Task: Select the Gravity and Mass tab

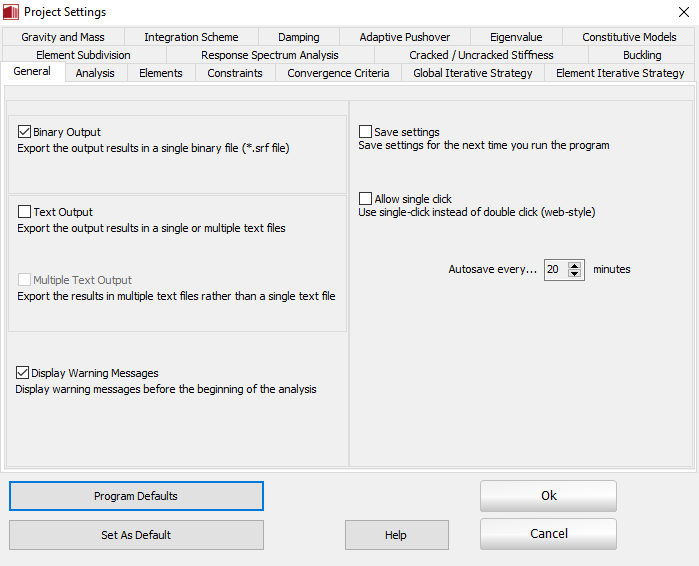Action: (x=62, y=37)
